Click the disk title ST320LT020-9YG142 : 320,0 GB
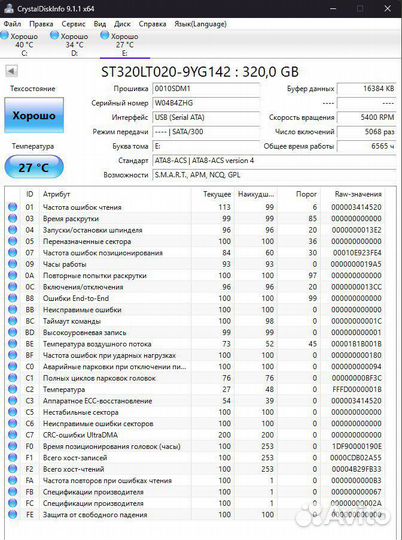 click(200, 72)
